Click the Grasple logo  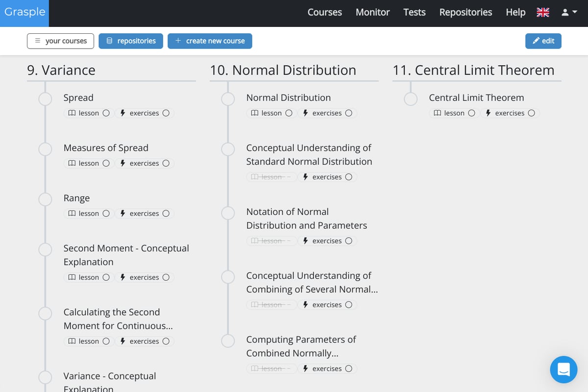(x=25, y=12)
